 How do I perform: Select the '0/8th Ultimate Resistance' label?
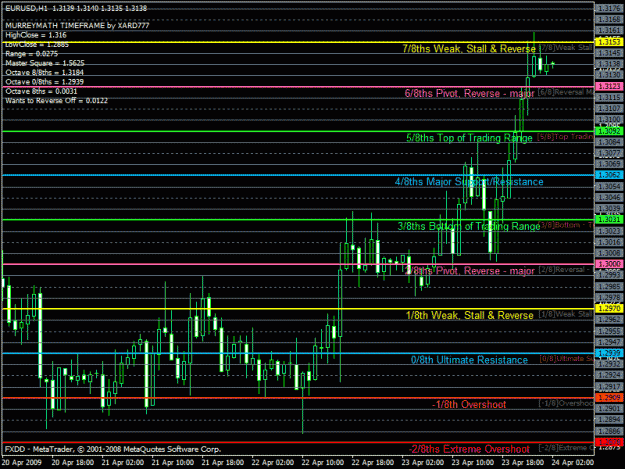469,360
